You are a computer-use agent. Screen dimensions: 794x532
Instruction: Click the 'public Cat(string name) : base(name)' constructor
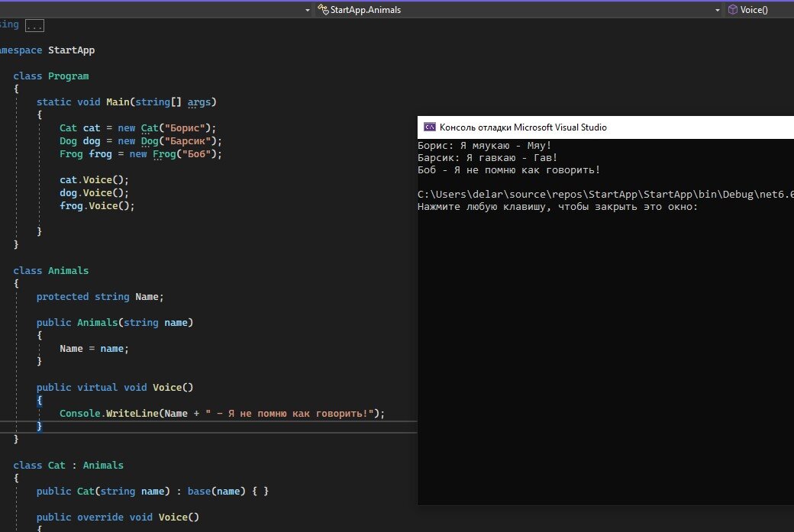pyautogui.click(x=153, y=491)
